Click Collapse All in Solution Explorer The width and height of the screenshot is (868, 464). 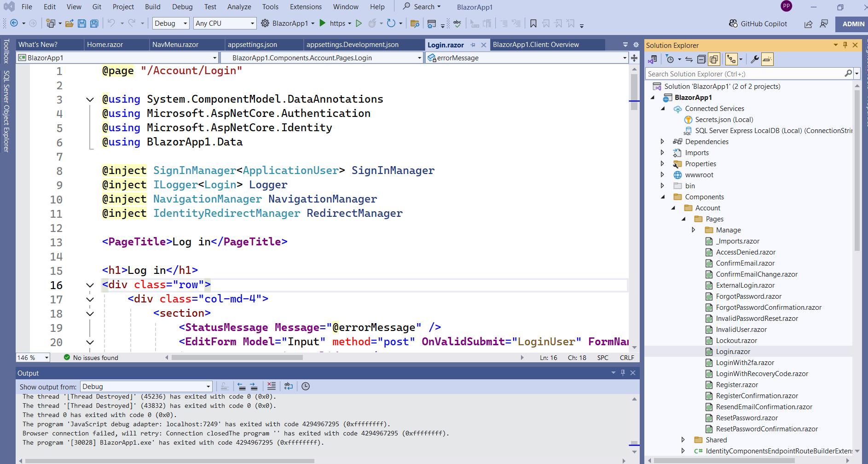(x=701, y=59)
